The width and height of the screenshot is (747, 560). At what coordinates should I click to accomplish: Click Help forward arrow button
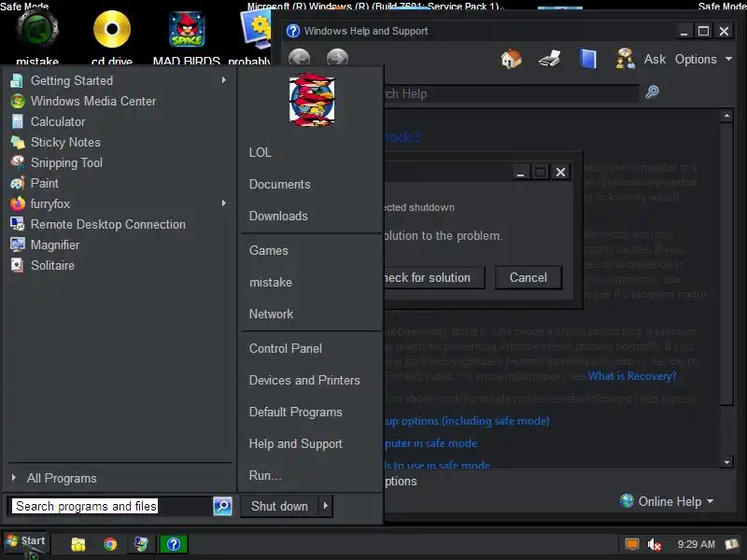[337, 58]
